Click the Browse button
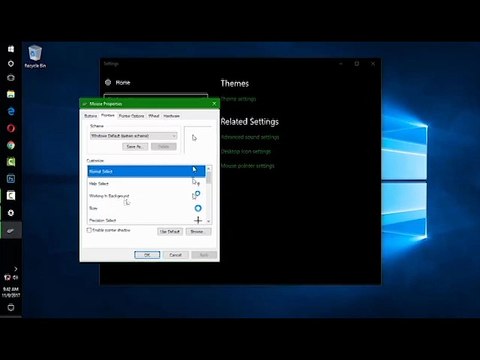Screen dimensions: 480x360 pos(198,231)
